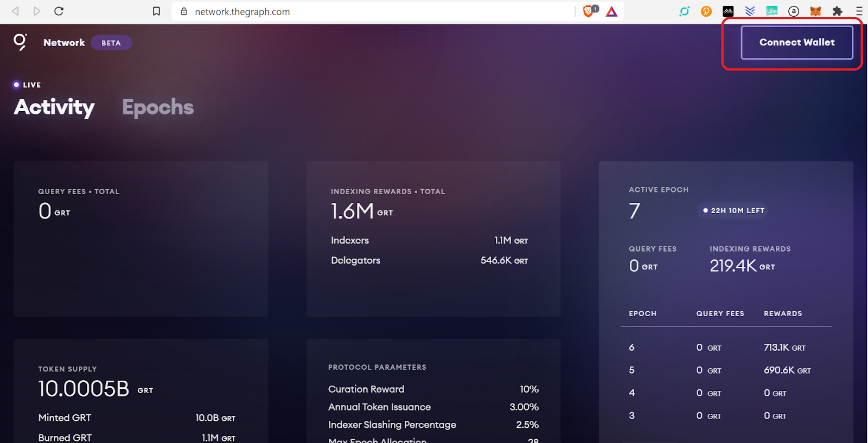Select epoch 5 row in table
This screenshot has height=443, width=868.
click(726, 370)
